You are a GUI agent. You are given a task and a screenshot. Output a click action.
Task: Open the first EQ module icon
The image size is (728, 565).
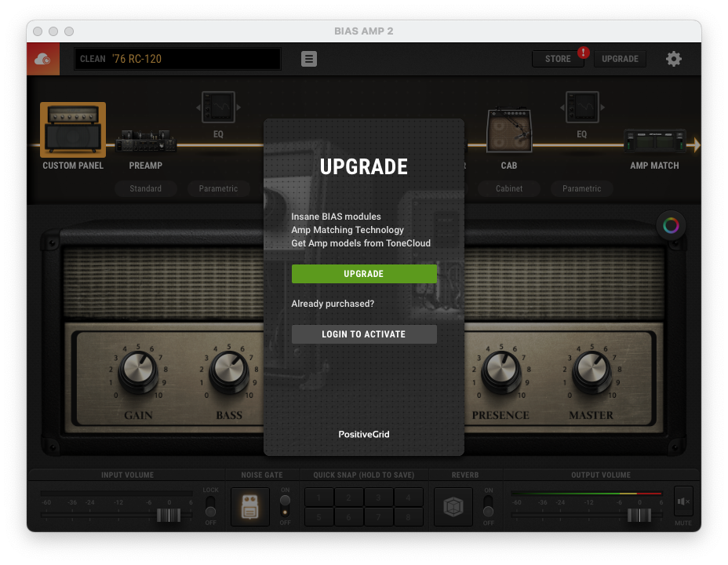pyautogui.click(x=218, y=108)
